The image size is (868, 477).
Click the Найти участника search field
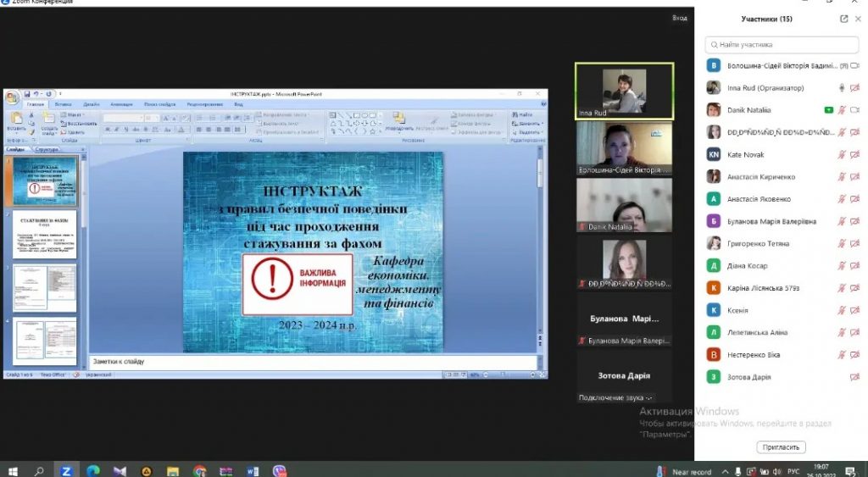pyautogui.click(x=783, y=44)
